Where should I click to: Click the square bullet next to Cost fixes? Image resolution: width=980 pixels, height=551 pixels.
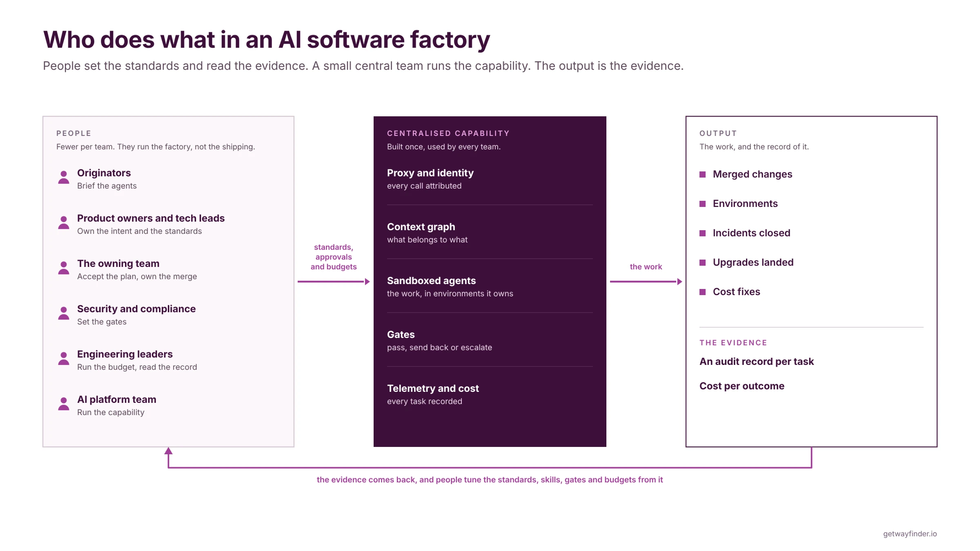coord(703,292)
